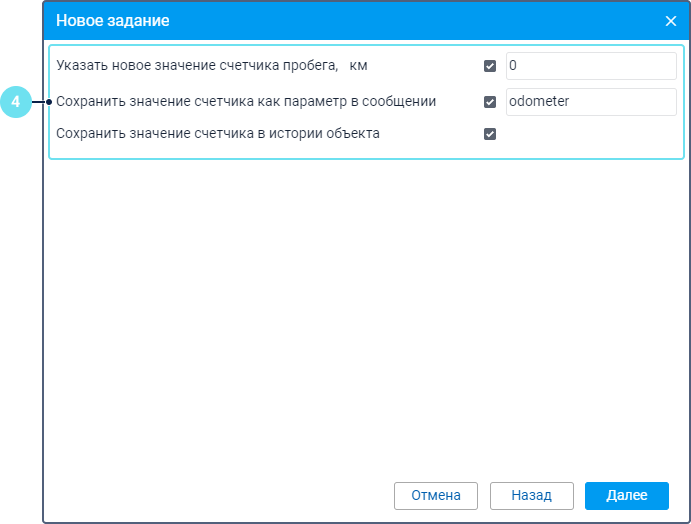Go back with the Назад button

[531, 495]
